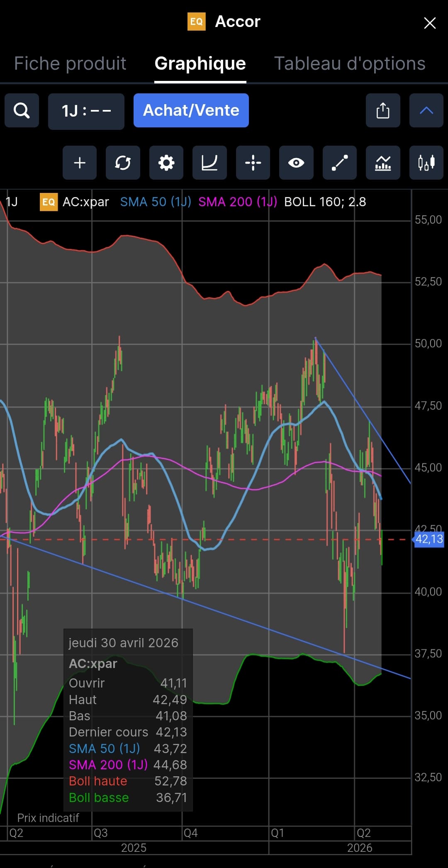Open chart settings gear
The image size is (448, 868).
tap(166, 163)
